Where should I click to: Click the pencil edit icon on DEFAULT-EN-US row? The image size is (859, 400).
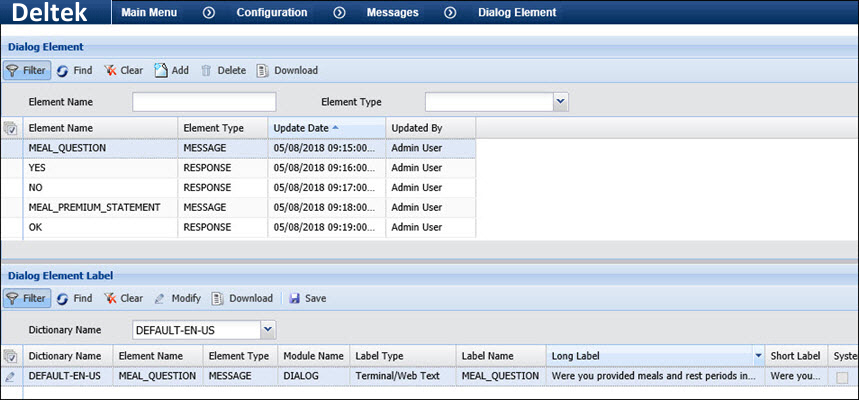[x=10, y=376]
